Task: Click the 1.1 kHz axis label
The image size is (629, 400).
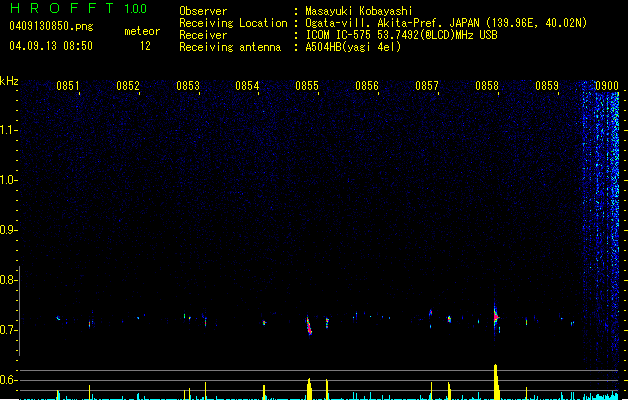Action: 9,130
